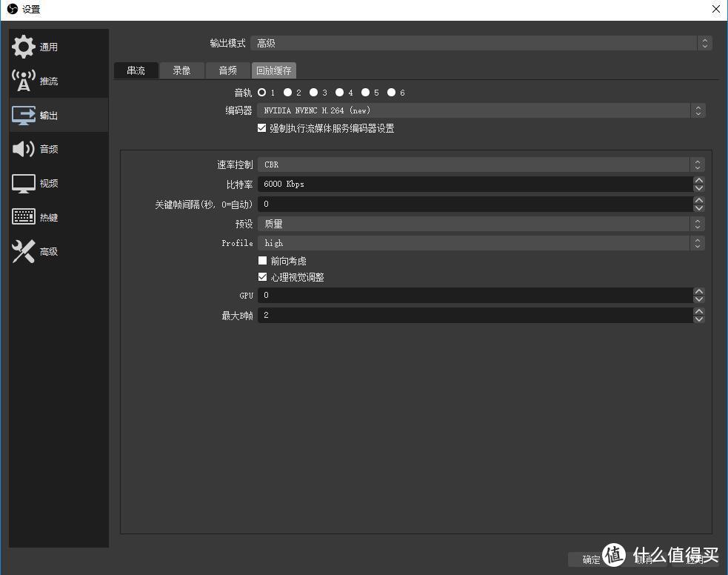This screenshot has height=575, width=728.
Task: Open the 预设 dropdown showing 质量
Action: (x=481, y=224)
